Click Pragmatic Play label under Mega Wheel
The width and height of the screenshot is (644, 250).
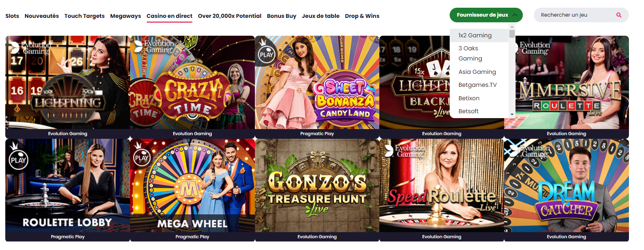(x=192, y=237)
